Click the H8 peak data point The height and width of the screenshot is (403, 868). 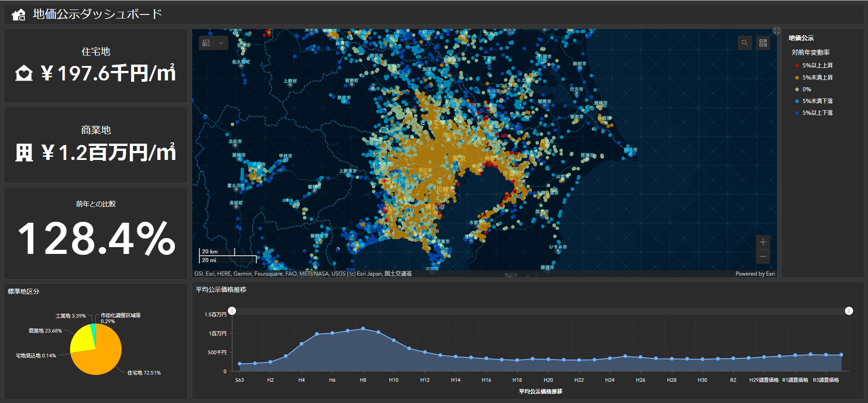(363, 329)
